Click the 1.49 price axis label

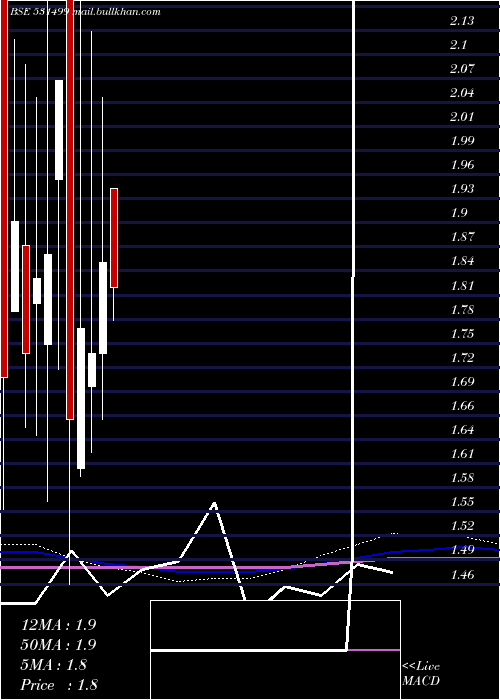coord(462,550)
